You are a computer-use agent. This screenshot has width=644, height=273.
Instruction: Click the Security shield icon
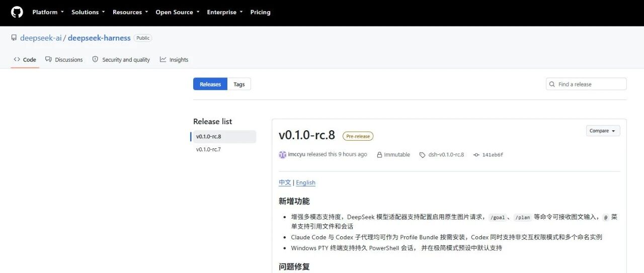(95, 59)
